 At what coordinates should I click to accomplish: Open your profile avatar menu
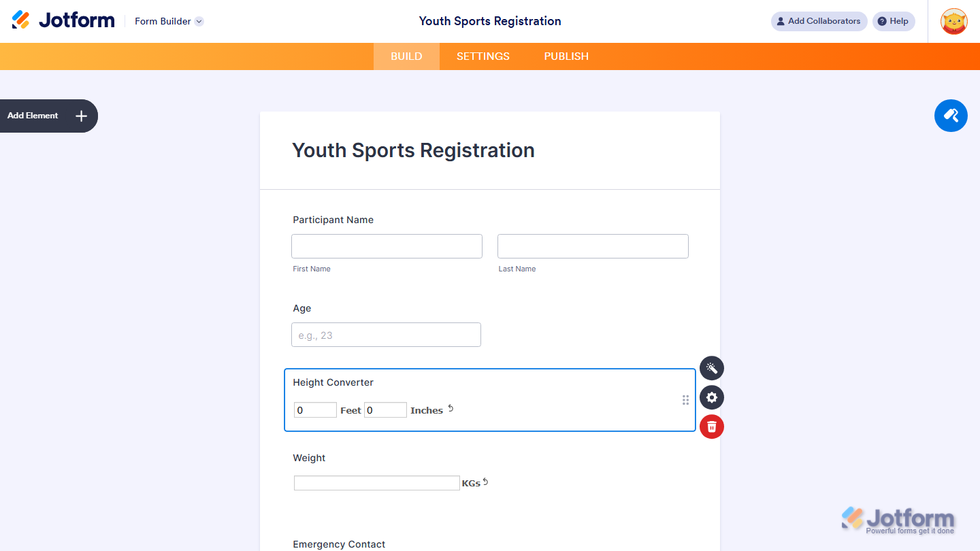pos(953,21)
